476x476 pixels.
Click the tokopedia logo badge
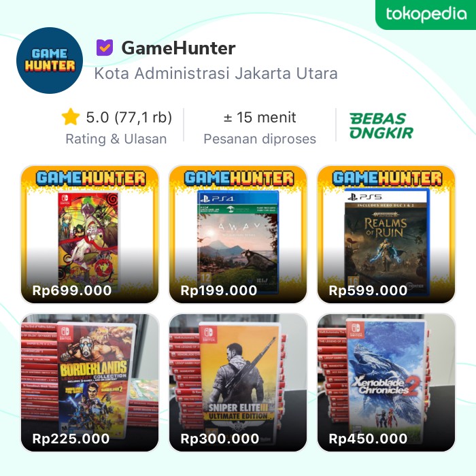coord(426,14)
